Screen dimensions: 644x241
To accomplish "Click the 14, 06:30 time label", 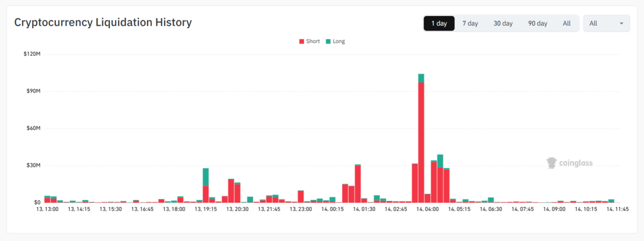I will point(491,210).
